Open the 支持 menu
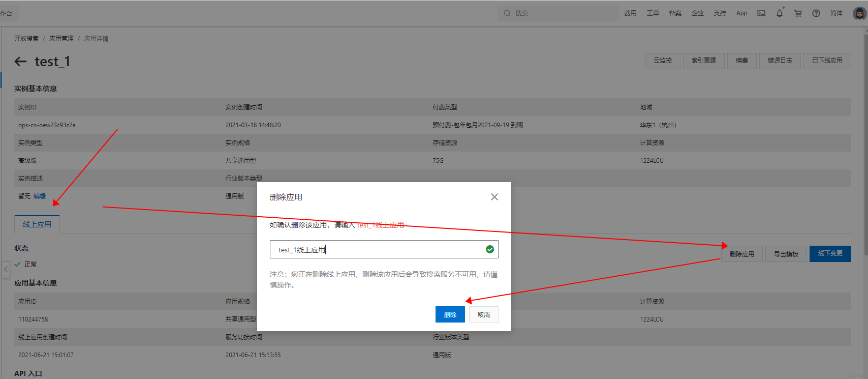 720,13
